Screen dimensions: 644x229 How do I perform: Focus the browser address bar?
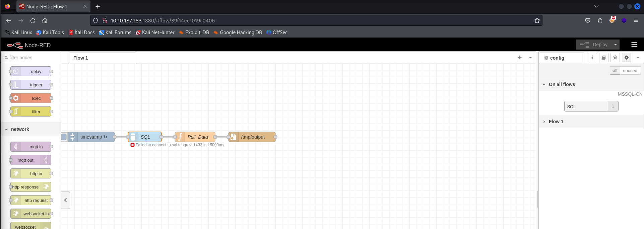click(316, 20)
